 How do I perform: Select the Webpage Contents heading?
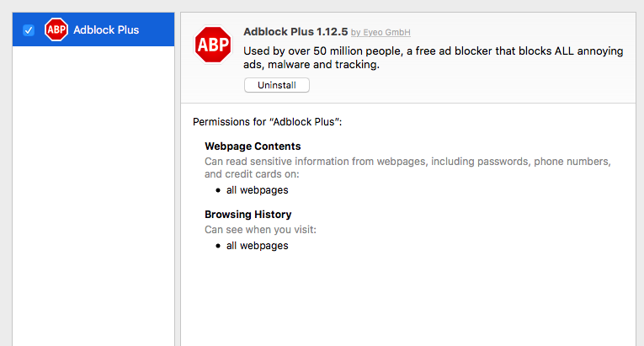click(253, 146)
